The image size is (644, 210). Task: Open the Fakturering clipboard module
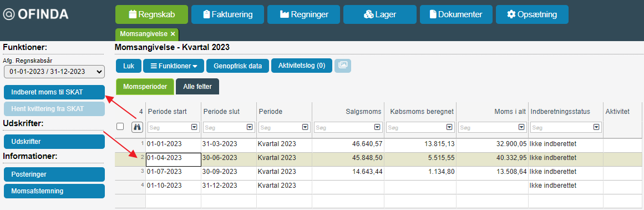click(x=227, y=14)
